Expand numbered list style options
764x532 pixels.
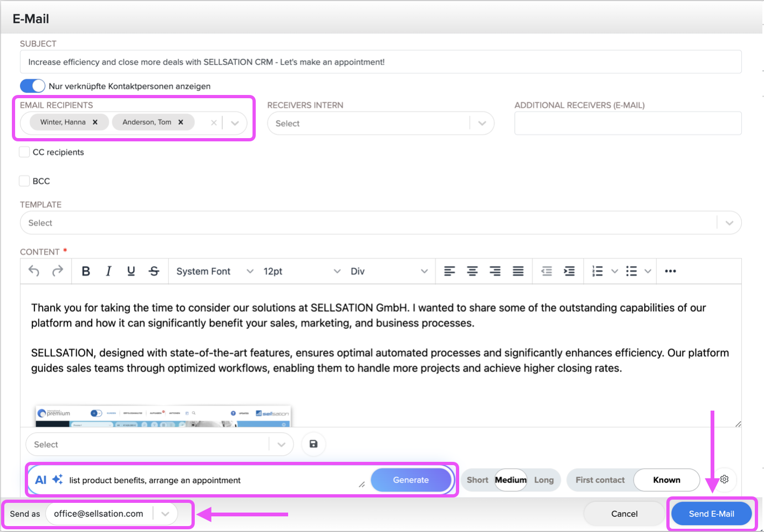click(x=615, y=271)
